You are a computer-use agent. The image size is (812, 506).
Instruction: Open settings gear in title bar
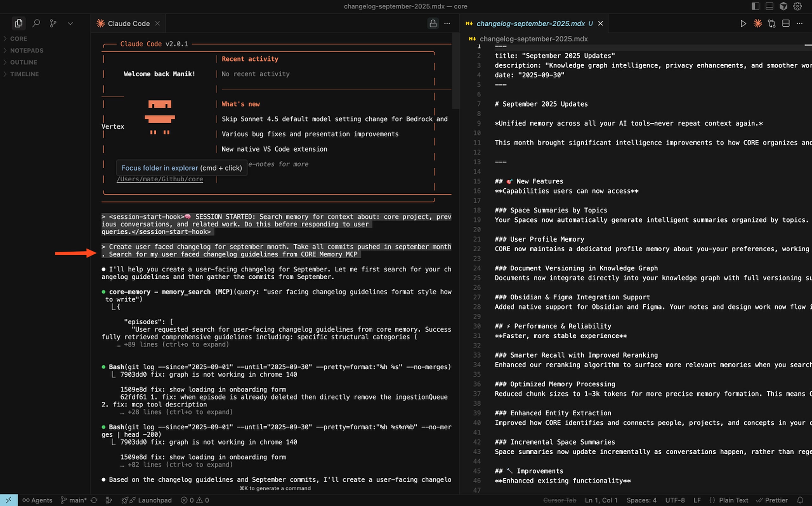click(x=798, y=6)
